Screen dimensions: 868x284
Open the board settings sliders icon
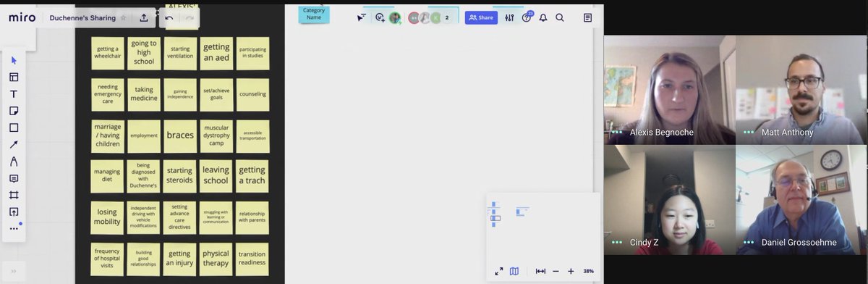[x=509, y=17]
